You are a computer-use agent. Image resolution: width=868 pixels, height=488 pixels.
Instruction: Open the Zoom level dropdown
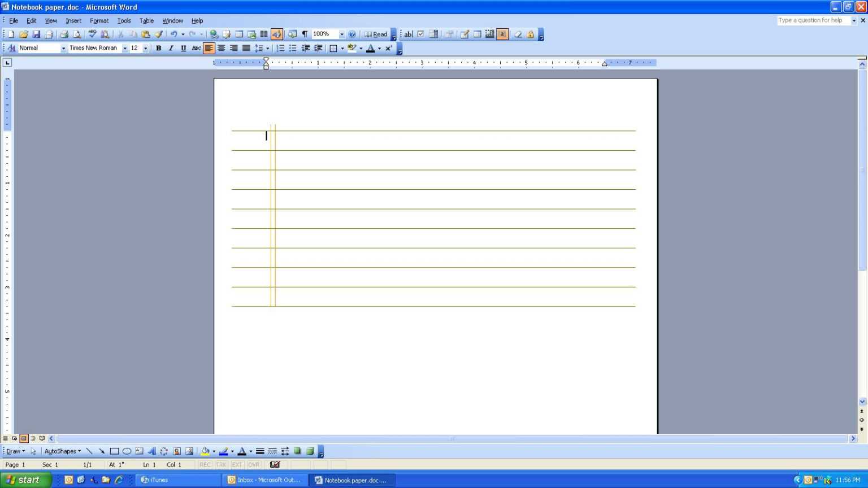(341, 34)
